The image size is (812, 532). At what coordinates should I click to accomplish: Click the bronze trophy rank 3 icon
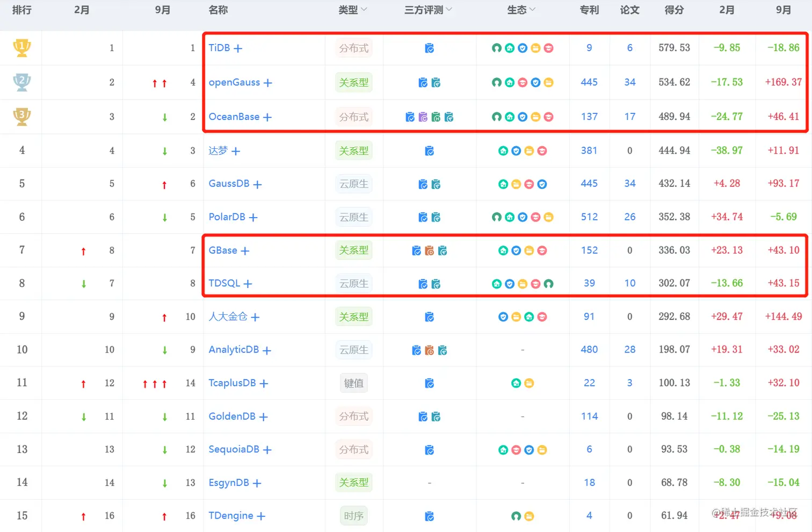click(x=22, y=117)
